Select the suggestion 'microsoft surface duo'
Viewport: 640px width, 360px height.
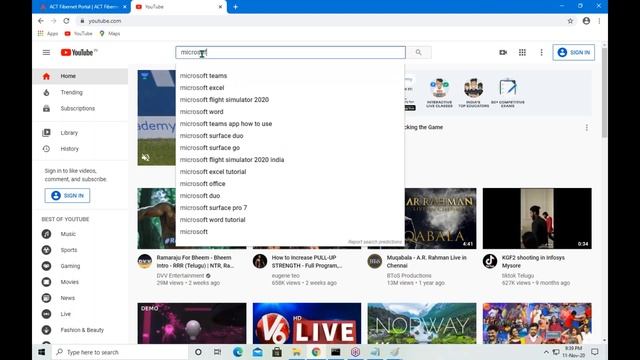coord(290,136)
